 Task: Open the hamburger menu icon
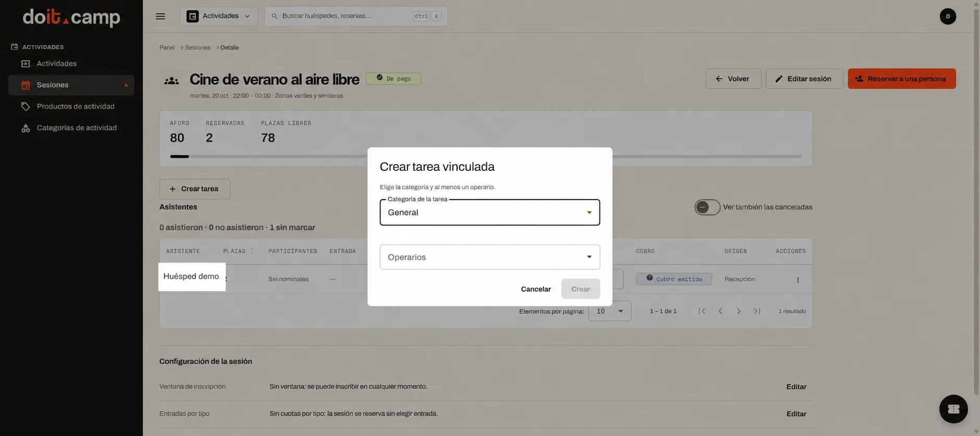coord(160,16)
